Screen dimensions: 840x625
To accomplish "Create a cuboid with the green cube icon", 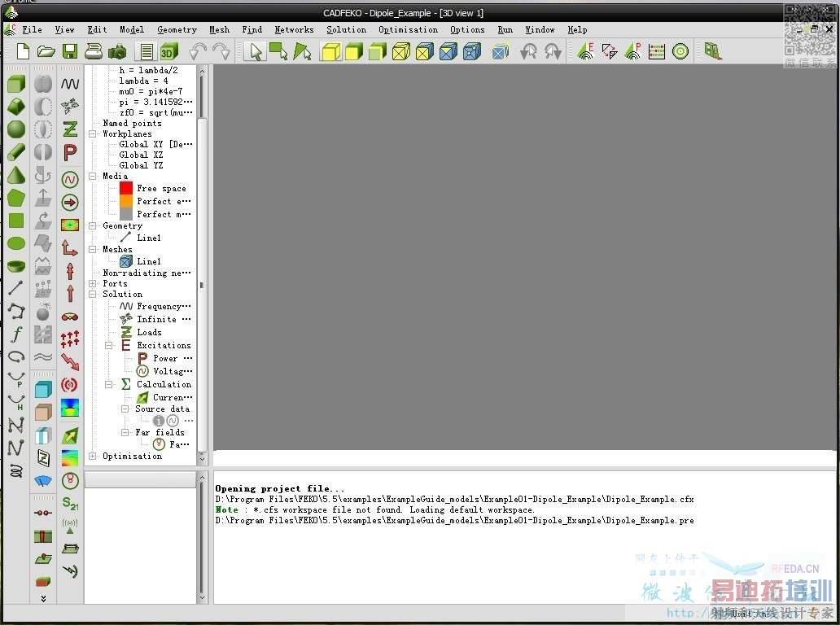I will click(x=16, y=84).
